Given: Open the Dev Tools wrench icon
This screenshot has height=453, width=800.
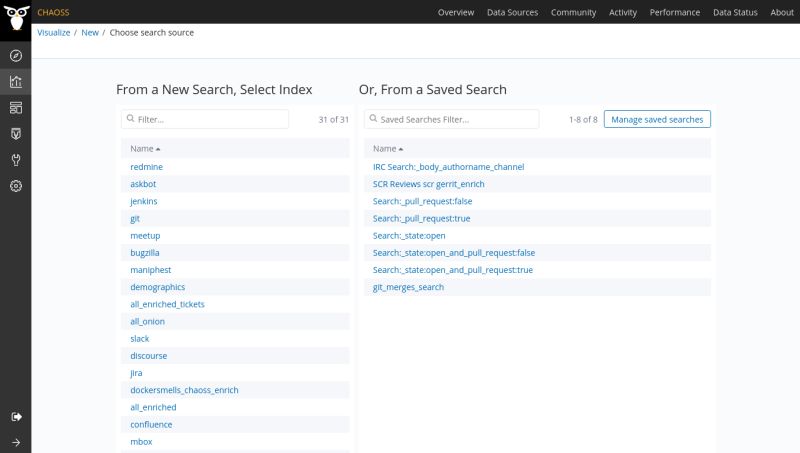Looking at the screenshot, I should tap(16, 159).
